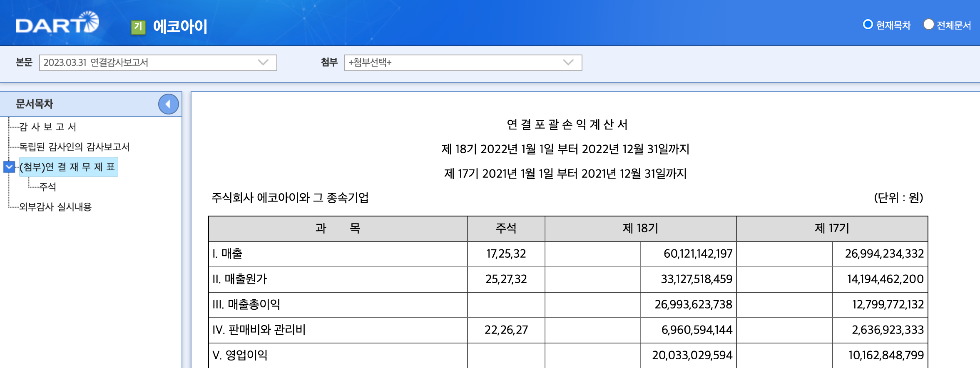This screenshot has width=980, height=368.
Task: Click the value 2,636,923,333
Action: (x=888, y=330)
